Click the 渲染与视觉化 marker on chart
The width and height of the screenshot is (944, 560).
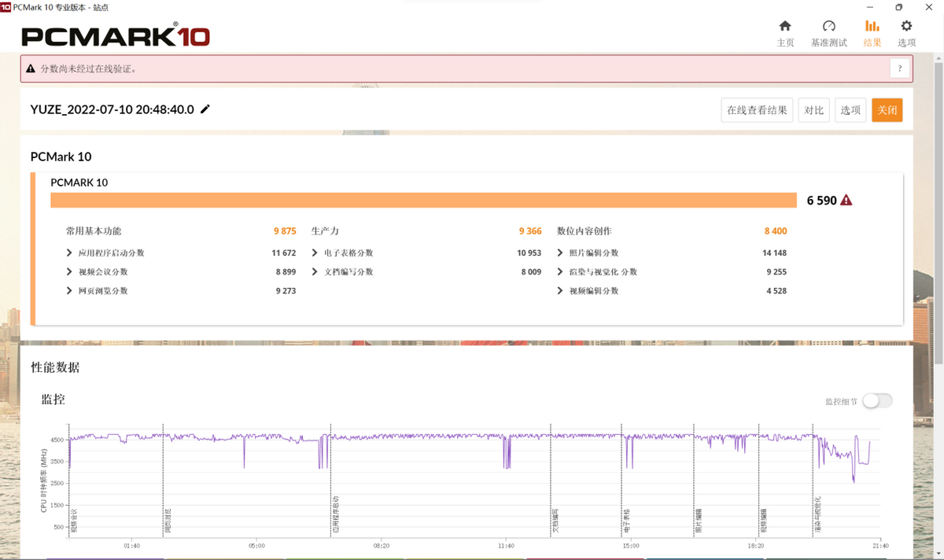[818, 515]
